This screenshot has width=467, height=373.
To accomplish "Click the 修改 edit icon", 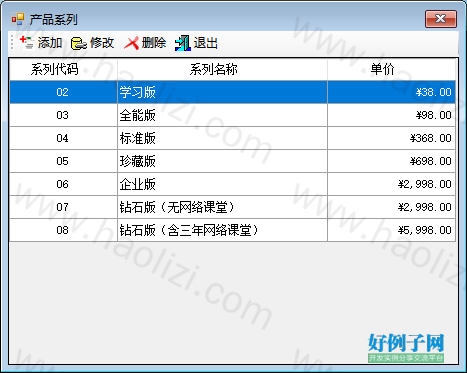I will point(79,43).
